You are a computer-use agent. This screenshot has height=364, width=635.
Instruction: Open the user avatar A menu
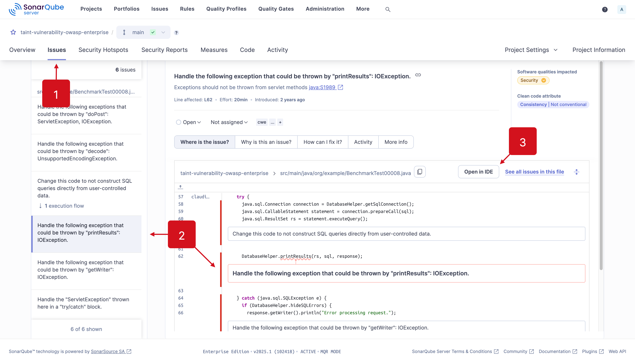coord(622,10)
